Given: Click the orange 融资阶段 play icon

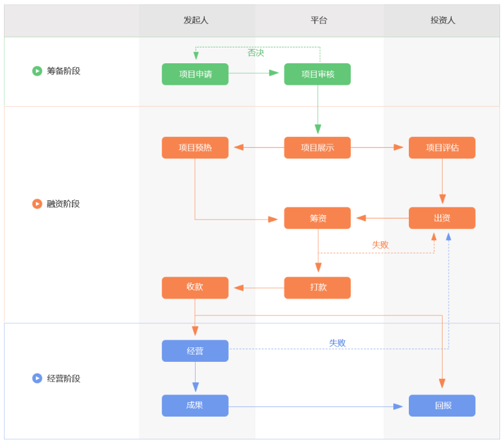Looking at the screenshot, I should click(x=37, y=204).
